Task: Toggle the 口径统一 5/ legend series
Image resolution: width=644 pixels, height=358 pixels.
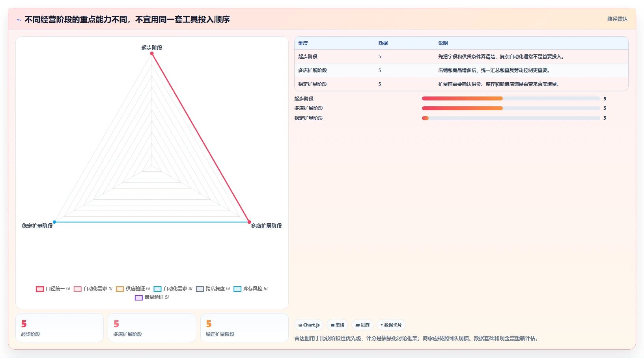Action: [53, 289]
